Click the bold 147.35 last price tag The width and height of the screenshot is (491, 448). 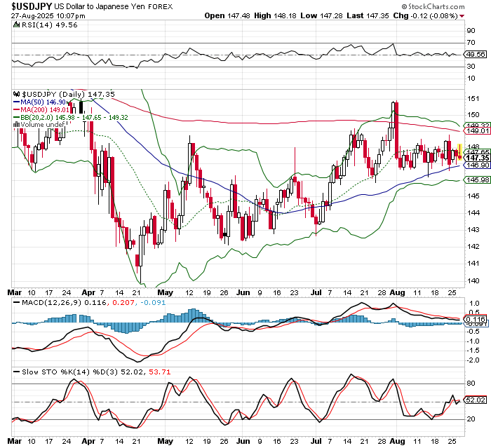click(476, 158)
